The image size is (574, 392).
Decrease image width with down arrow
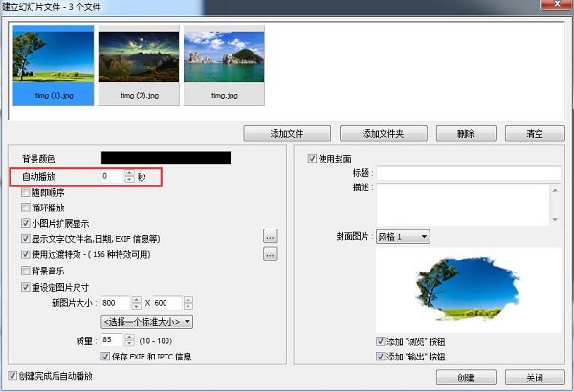click(x=136, y=306)
